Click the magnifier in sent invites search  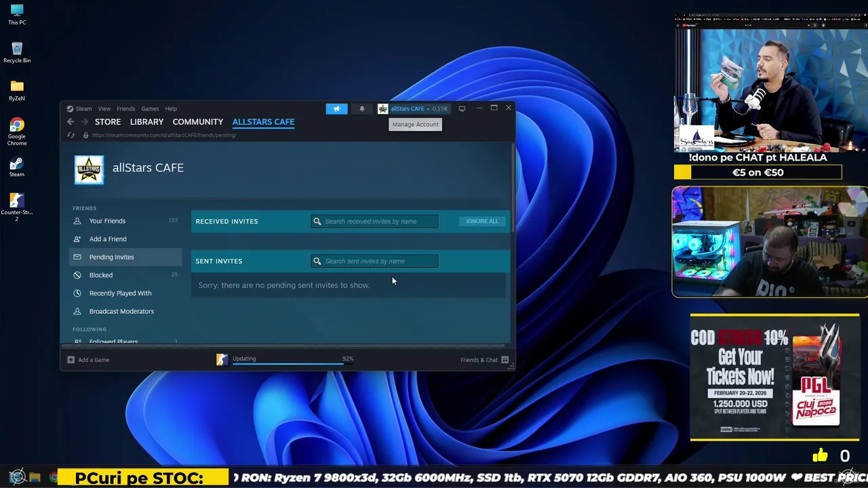coord(317,261)
